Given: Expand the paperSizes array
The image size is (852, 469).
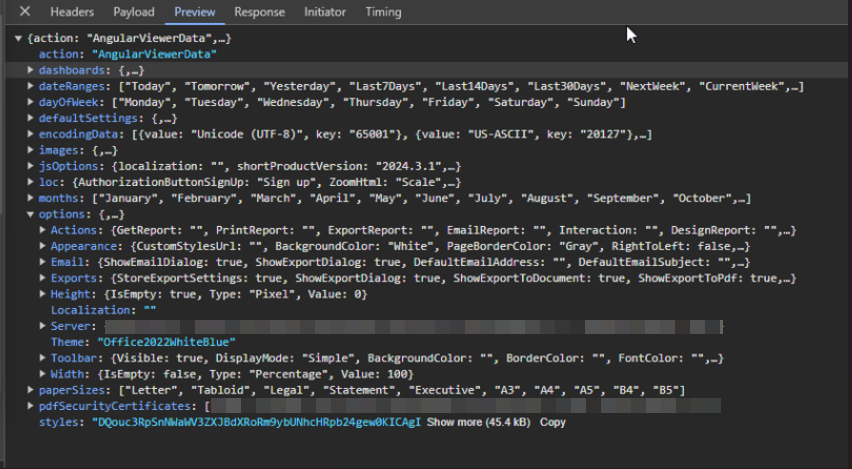Looking at the screenshot, I should [x=30, y=390].
